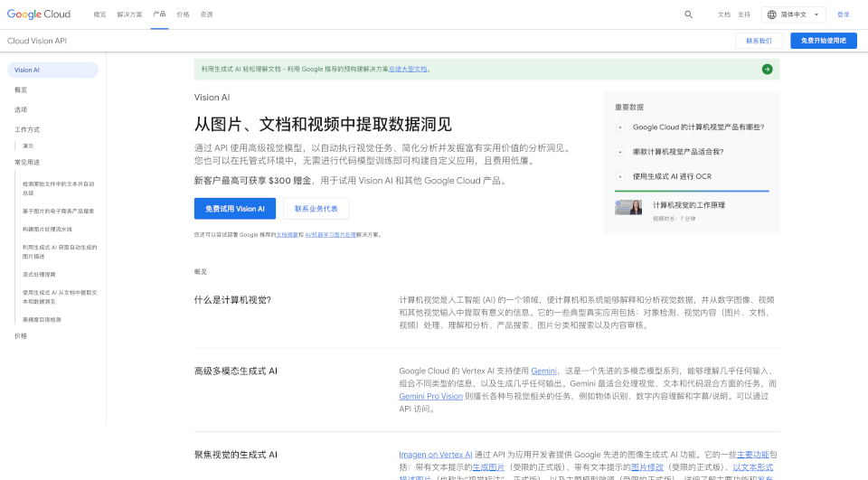Open 流式处理视频 sidebar item

(x=39, y=275)
